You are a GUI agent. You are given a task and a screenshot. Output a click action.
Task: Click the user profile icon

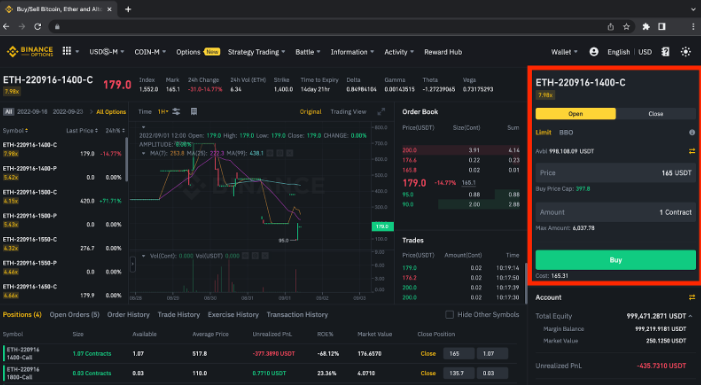coord(594,52)
